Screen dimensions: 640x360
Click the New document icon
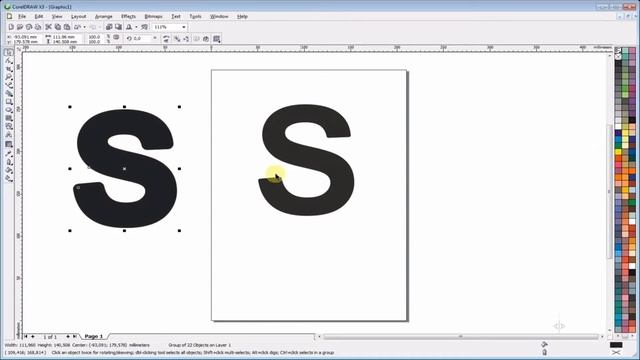click(11, 27)
